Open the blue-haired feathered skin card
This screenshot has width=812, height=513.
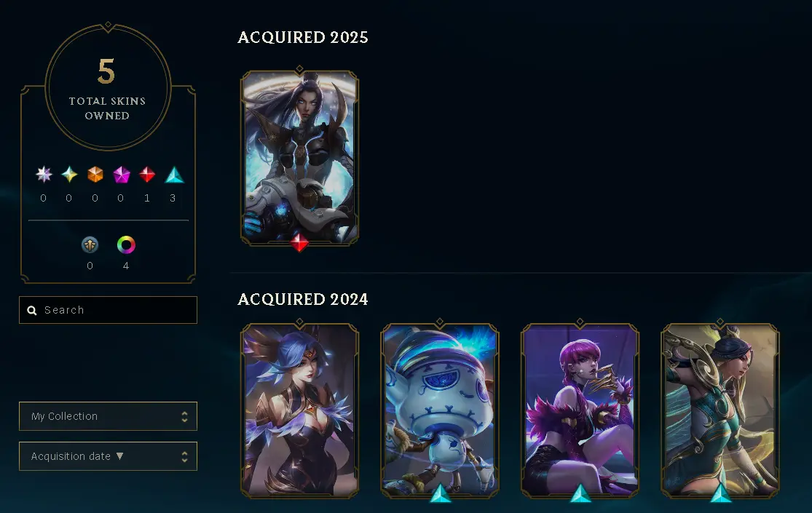[300, 411]
